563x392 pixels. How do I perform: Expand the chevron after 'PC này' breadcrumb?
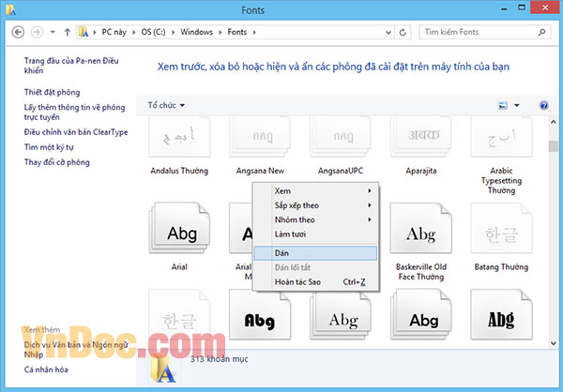coord(133,32)
